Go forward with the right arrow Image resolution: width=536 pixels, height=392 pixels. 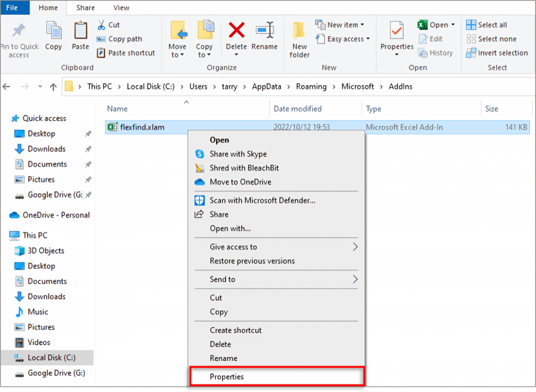coord(25,87)
